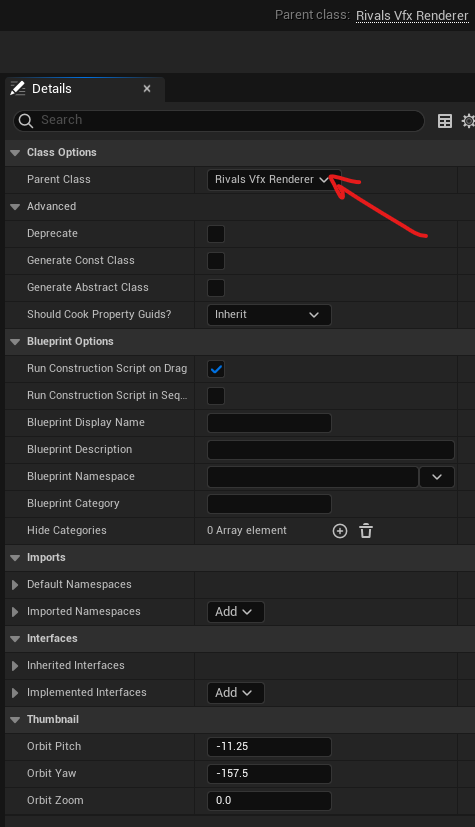This screenshot has width=475, height=827.
Task: Collapse the Class Options section
Action: pos(15,152)
